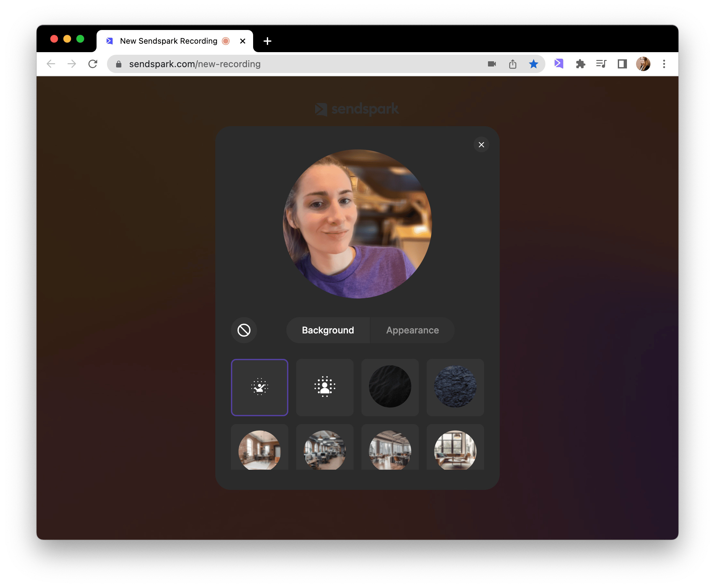Open camera permission icon in address bar
Viewport: 715px width, 588px height.
point(492,64)
